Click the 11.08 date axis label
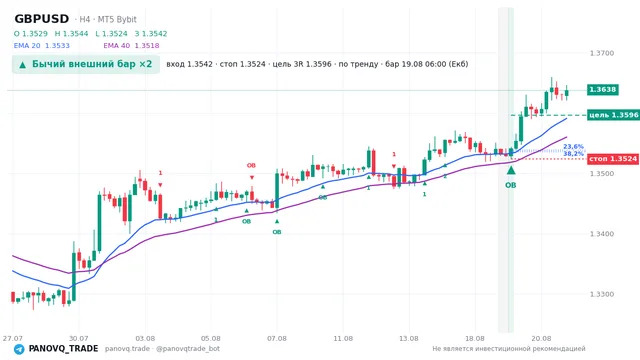The height and width of the screenshot is (360, 640). coord(343,338)
